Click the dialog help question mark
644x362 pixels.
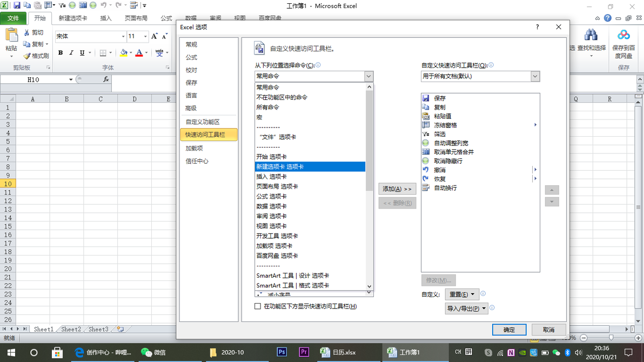click(537, 27)
